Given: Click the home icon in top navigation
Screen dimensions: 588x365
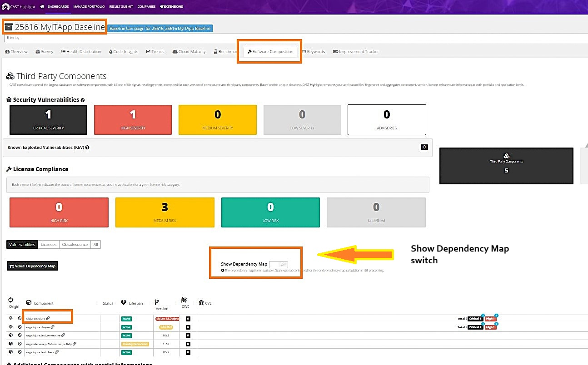Looking at the screenshot, I should click(42, 7).
